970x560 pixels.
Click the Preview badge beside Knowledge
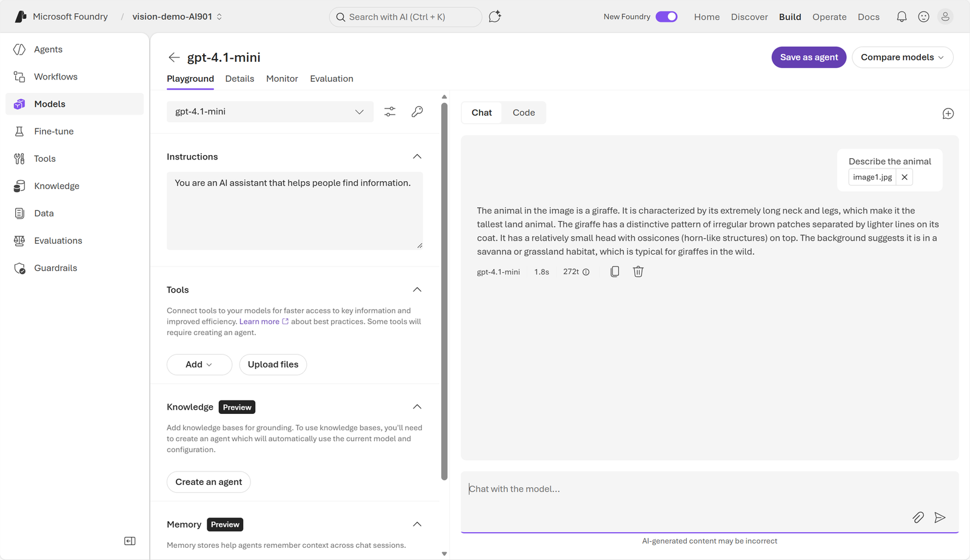pos(237,407)
